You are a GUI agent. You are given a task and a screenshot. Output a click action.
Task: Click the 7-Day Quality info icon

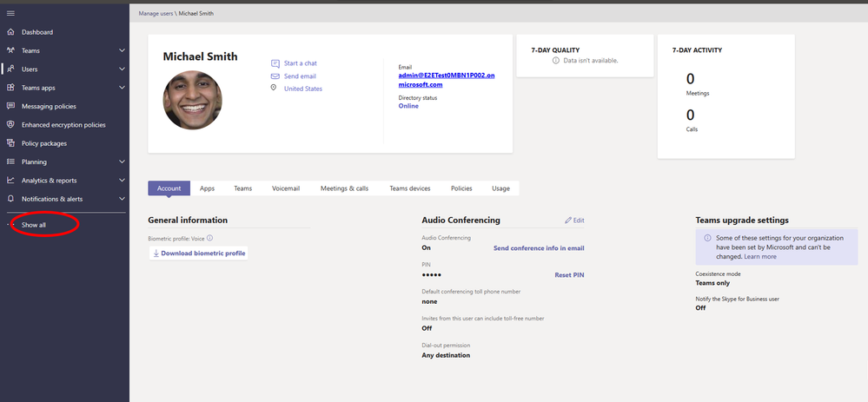pyautogui.click(x=556, y=60)
